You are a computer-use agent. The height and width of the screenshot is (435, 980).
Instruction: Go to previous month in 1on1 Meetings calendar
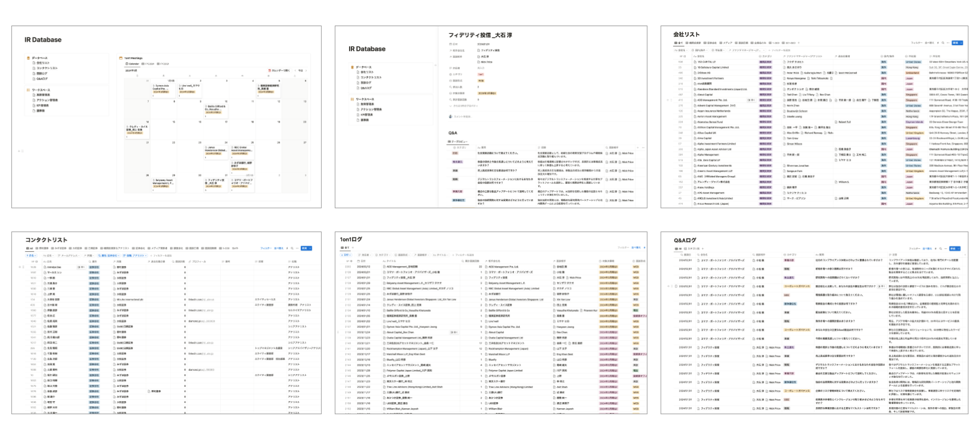pyautogui.click(x=294, y=70)
